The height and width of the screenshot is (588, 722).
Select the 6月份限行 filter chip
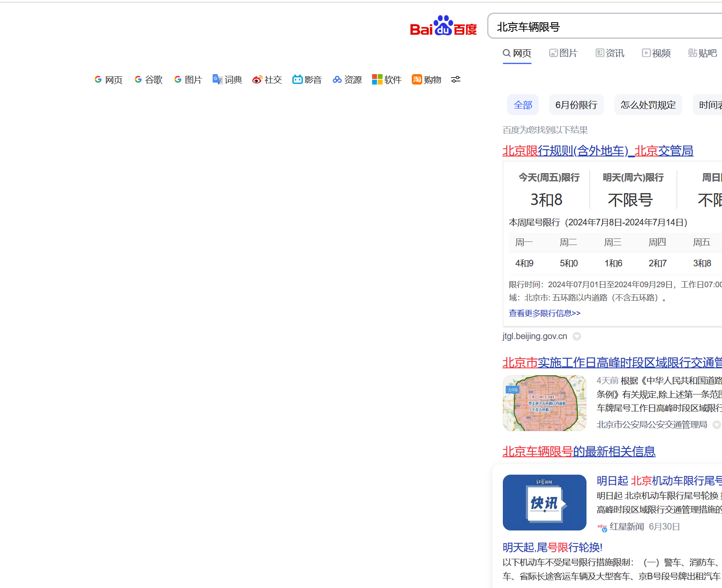(x=576, y=105)
